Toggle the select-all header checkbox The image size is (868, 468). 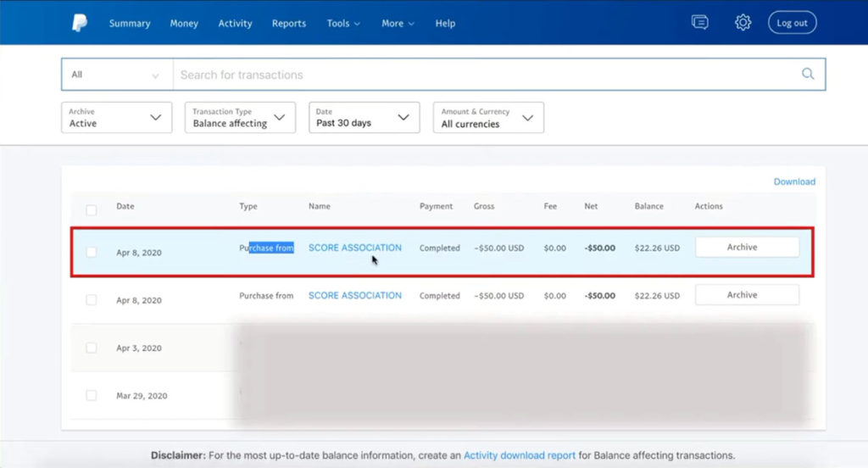[92, 210]
